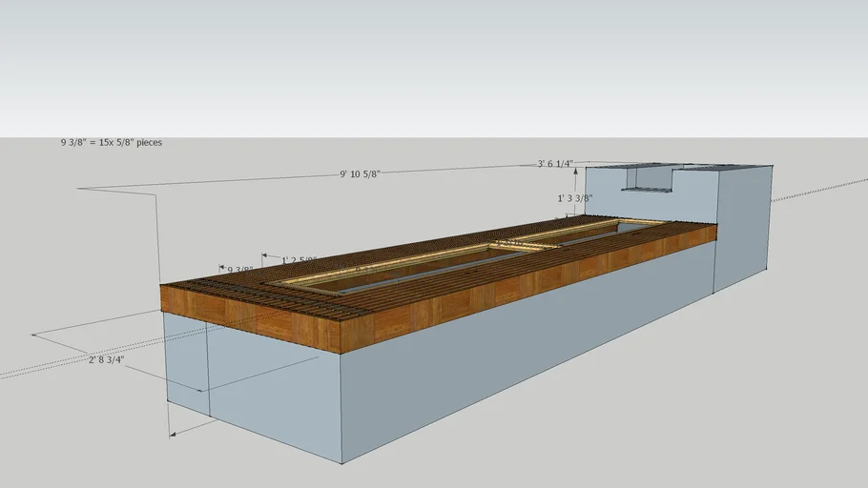Select the 2' 8 3/4" width dimension label
The height and width of the screenshot is (488, 868).
[107, 360]
